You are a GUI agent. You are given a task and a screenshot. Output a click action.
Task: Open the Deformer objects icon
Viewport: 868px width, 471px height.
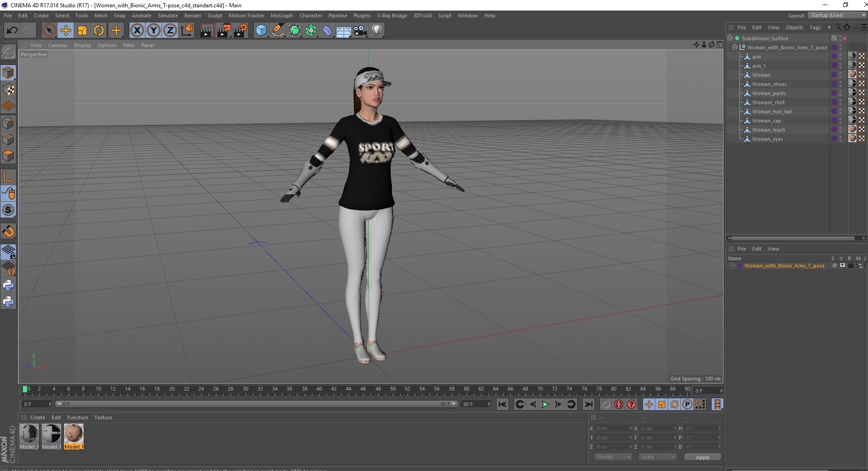click(x=327, y=31)
